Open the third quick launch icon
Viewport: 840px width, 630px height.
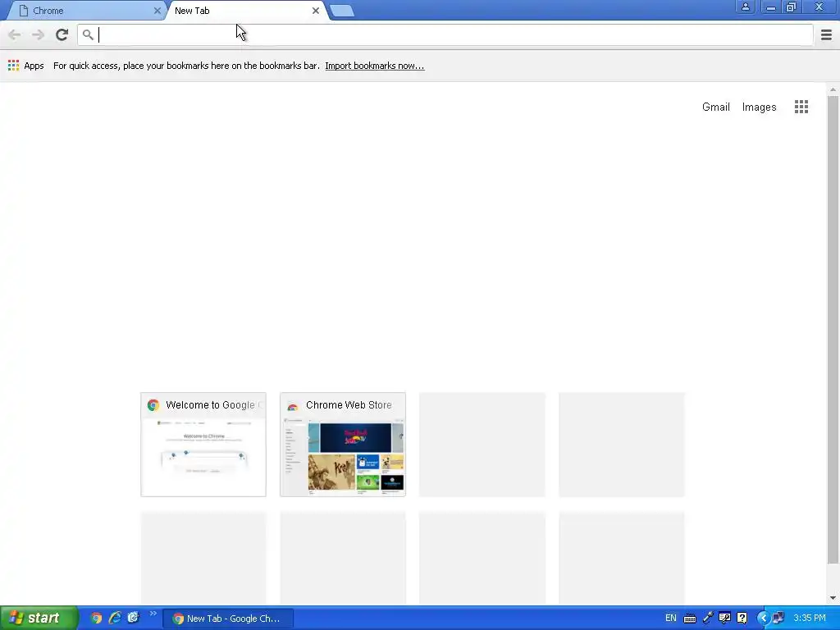[x=133, y=618]
